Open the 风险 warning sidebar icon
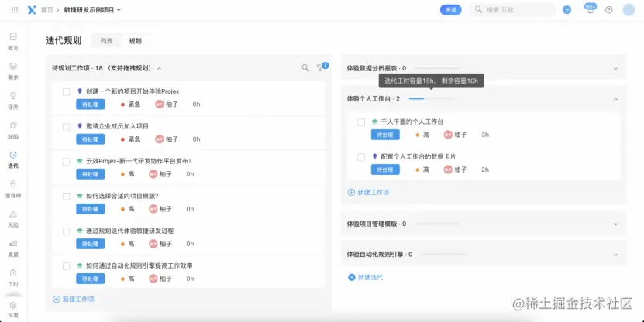Screen dimensions: 644x322 13,214
